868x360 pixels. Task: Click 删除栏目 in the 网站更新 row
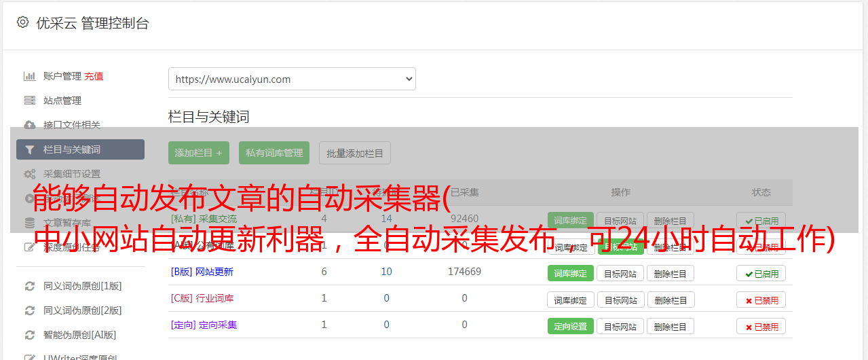point(671,274)
